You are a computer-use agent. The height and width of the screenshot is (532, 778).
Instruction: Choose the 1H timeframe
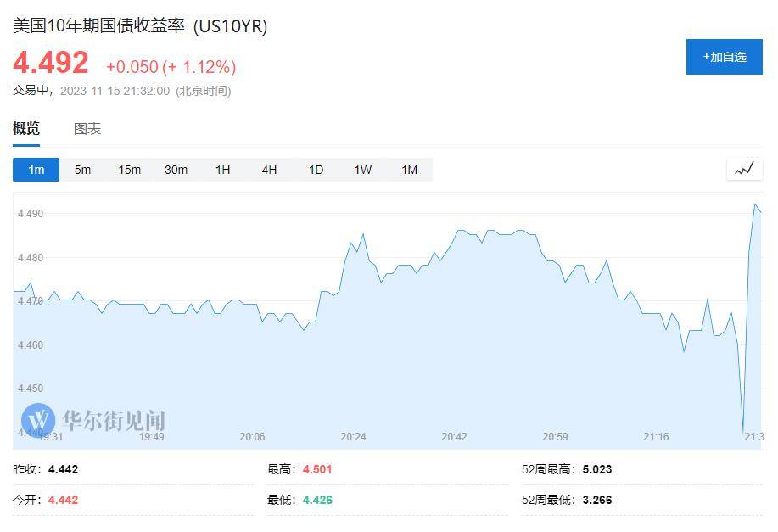pyautogui.click(x=223, y=170)
